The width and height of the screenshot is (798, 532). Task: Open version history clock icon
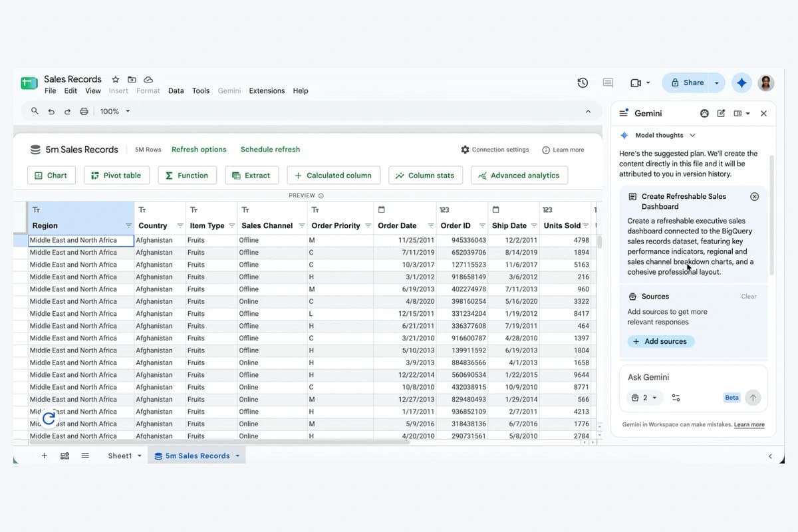(583, 83)
